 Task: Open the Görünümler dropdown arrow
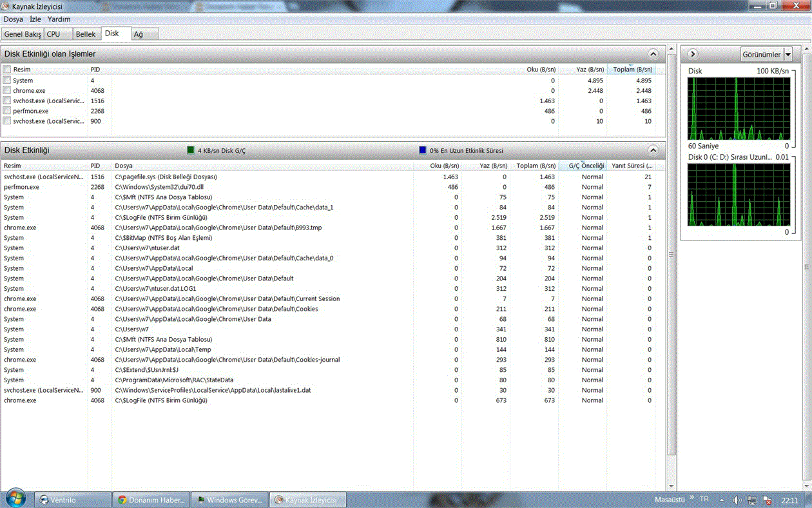point(788,54)
